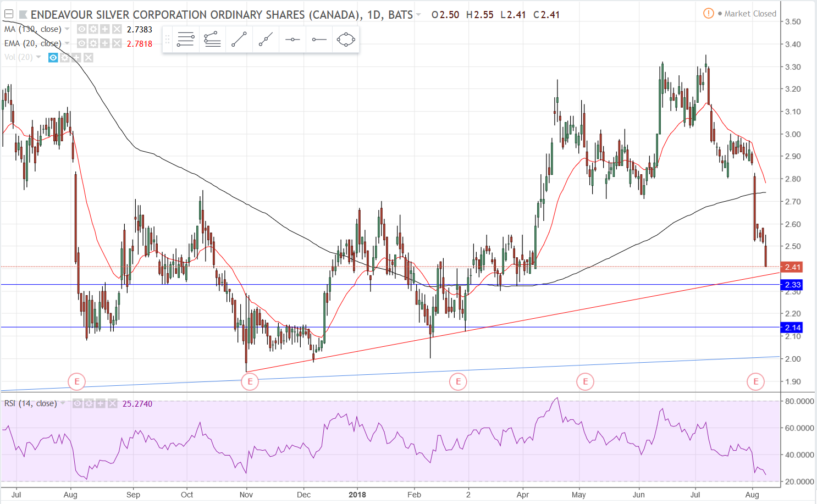Toggle visibility eye of EMA indicator

(81, 43)
